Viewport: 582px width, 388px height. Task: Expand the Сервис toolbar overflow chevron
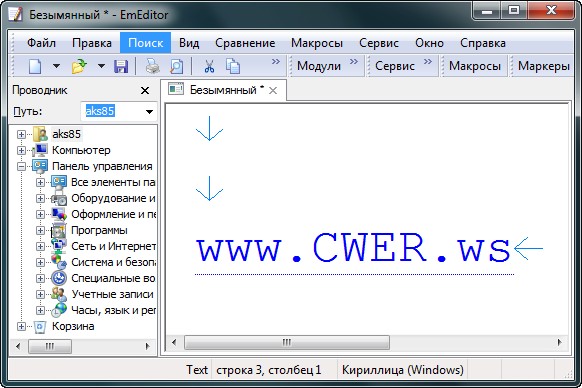point(428,62)
